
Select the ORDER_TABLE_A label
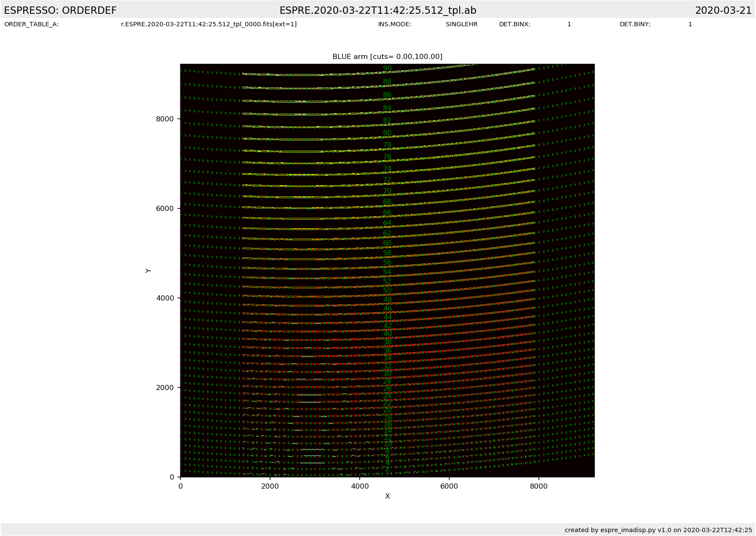click(x=31, y=25)
